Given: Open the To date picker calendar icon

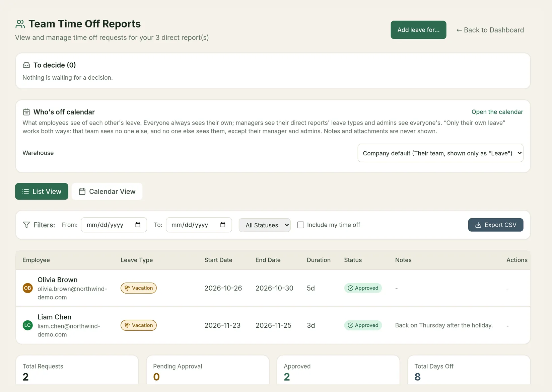Looking at the screenshot, I should click(x=223, y=225).
